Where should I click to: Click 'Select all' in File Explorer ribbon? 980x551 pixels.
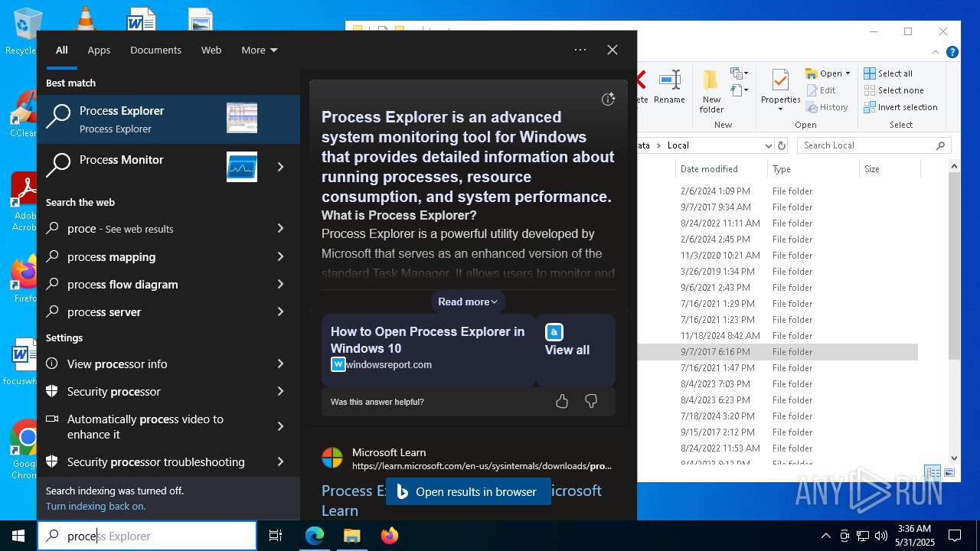[x=888, y=73]
